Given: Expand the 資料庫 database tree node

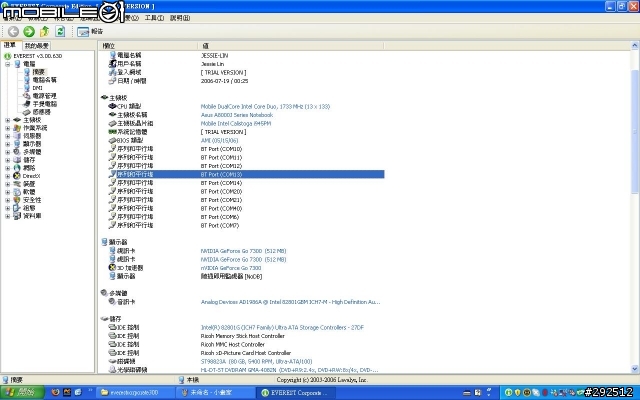Looking at the screenshot, I should [x=7, y=216].
